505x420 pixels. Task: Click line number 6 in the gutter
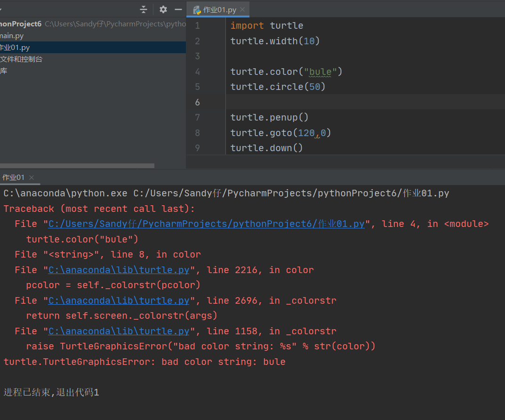click(197, 103)
